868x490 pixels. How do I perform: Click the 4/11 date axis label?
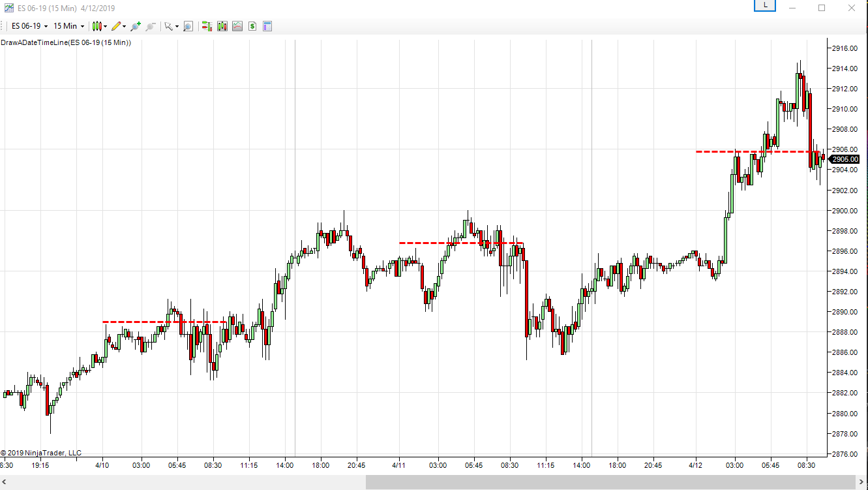pos(399,466)
